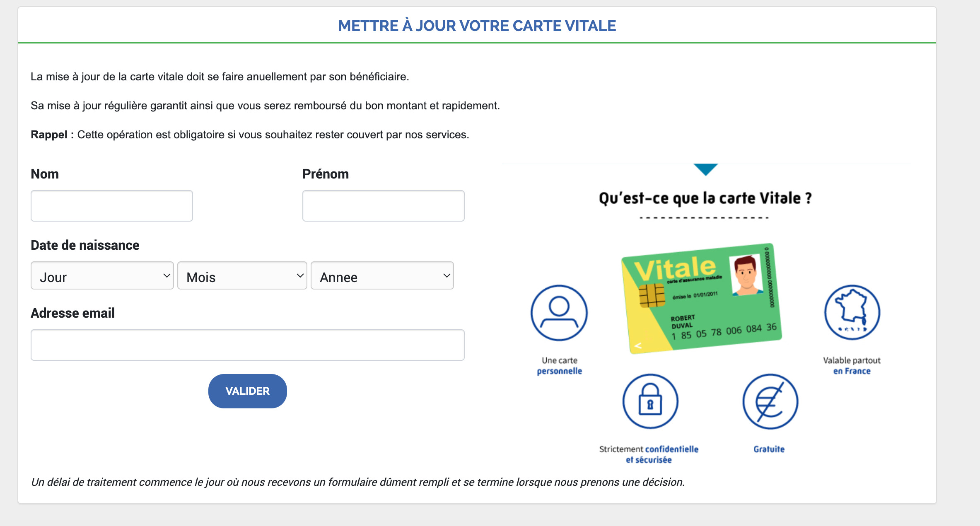This screenshot has width=980, height=526.
Task: Click into the Adresse email field
Action: click(247, 345)
